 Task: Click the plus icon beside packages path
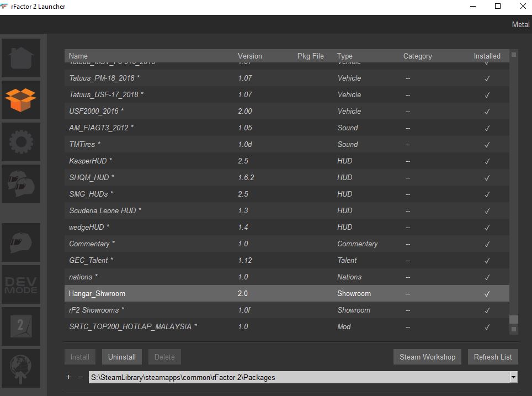pos(68,377)
